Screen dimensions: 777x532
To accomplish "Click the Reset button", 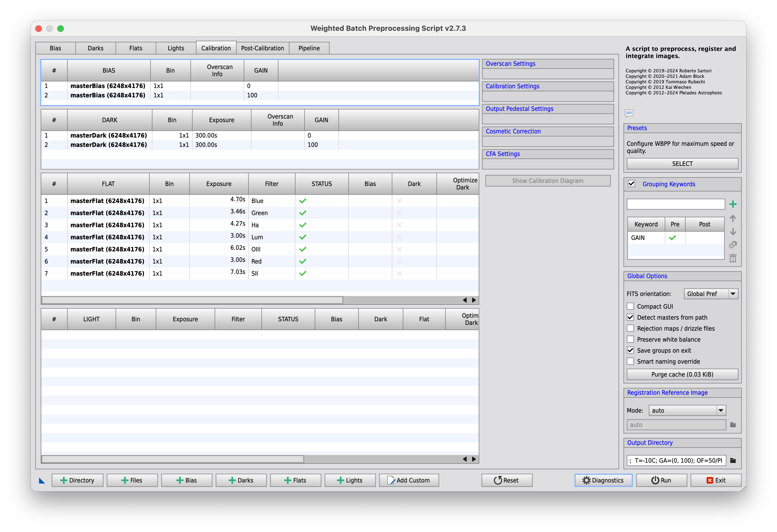I will point(507,480).
